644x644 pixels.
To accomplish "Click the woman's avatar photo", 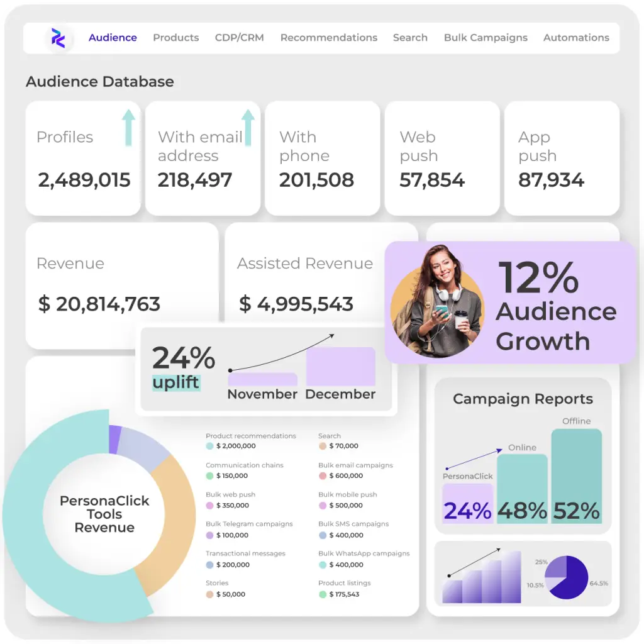I will pyautogui.click(x=436, y=302).
